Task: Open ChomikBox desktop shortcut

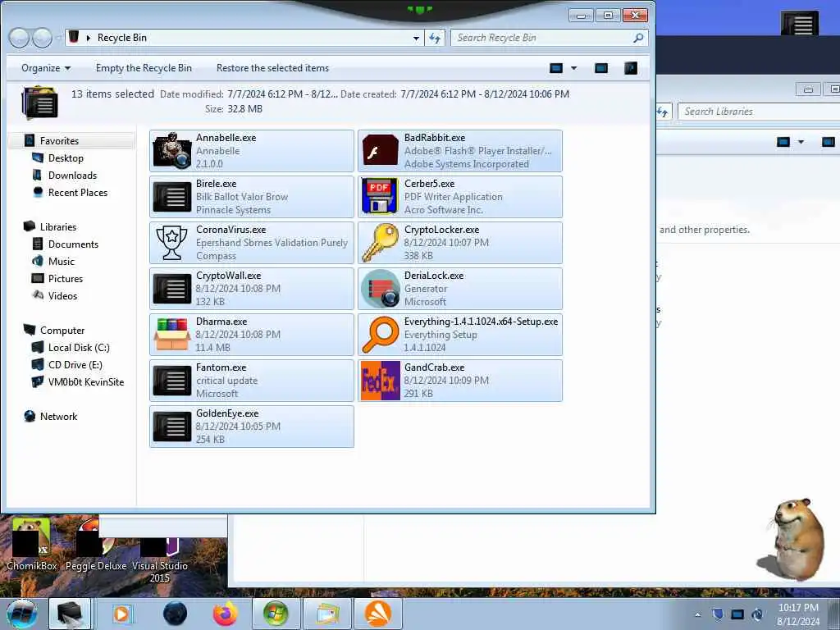Action: tap(32, 543)
